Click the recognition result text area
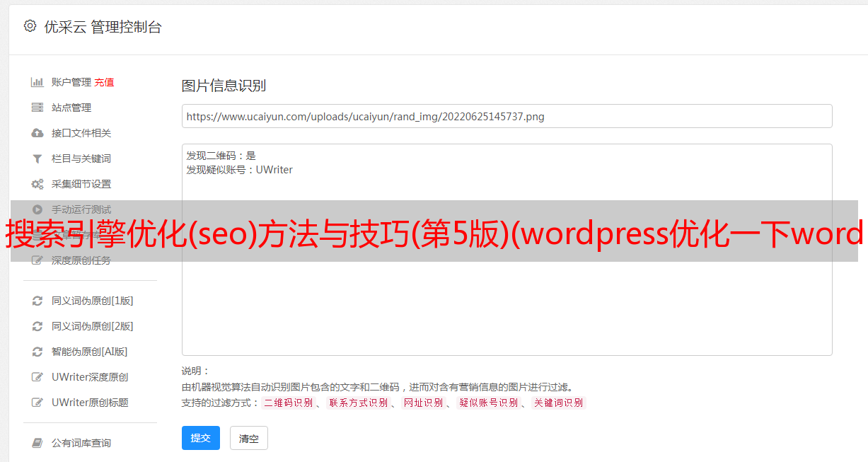The width and height of the screenshot is (868, 462). 507,250
